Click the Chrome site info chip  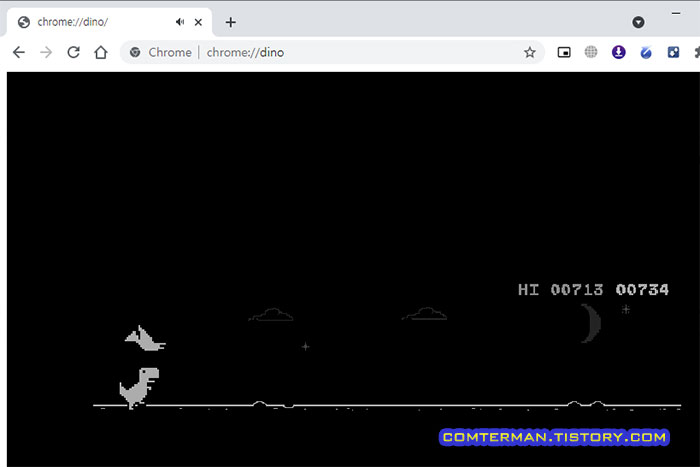[161, 52]
